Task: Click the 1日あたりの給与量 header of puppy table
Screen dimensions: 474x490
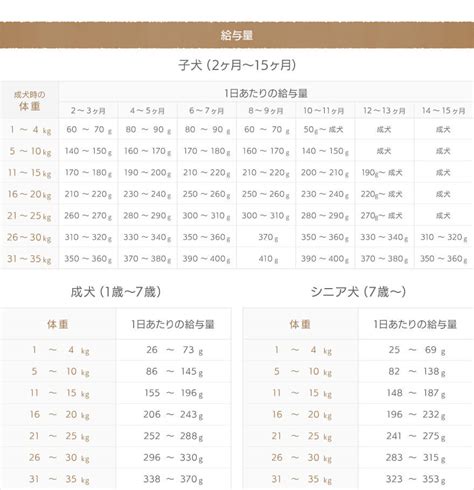Action: click(266, 93)
